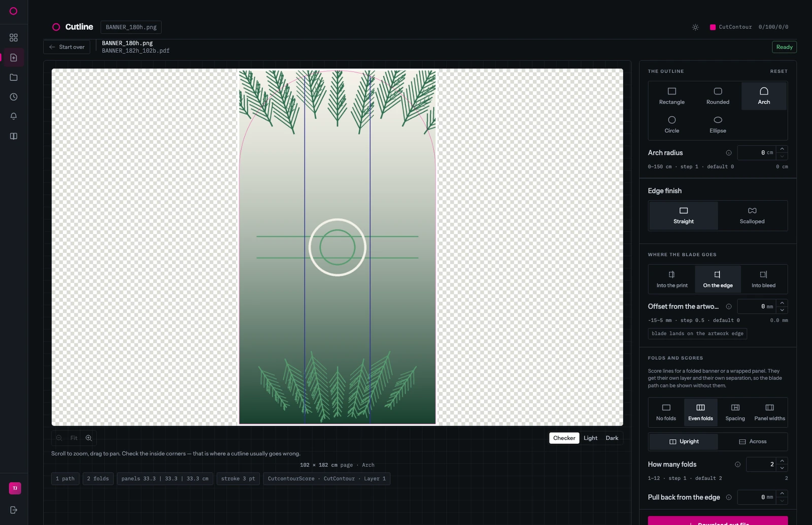Viewport: 812px width, 525px height.
Task: Toggle the light theme sun icon
Action: 695,27
